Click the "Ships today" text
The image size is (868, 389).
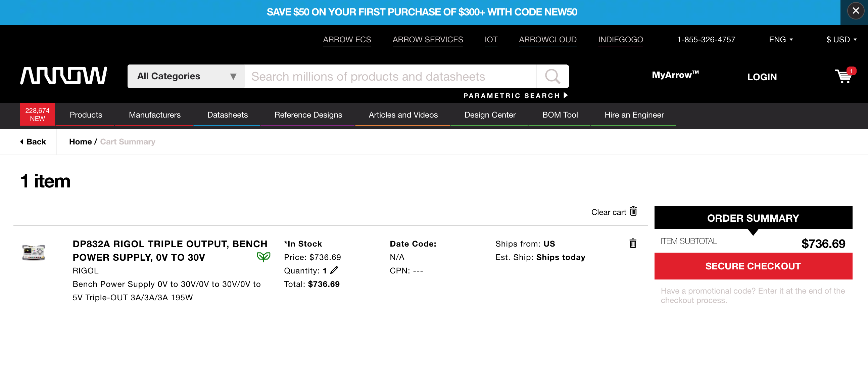tap(561, 257)
